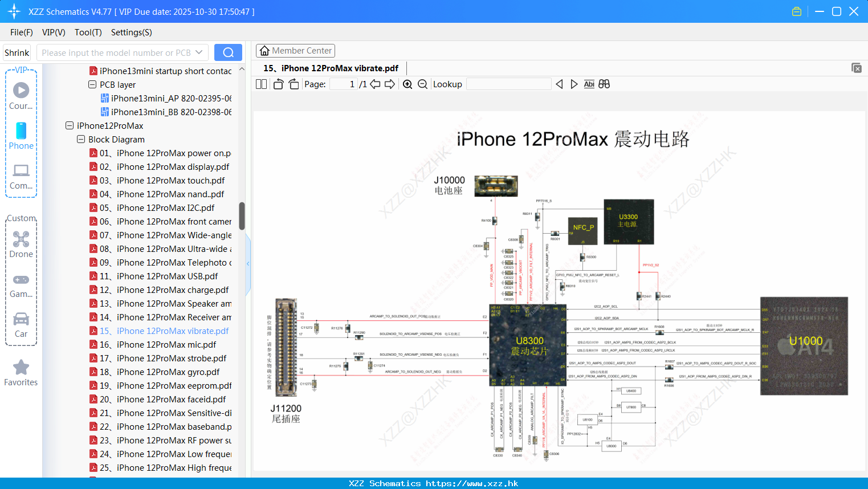Click the yellow toolbox icon in title bar
868x489 pixels.
797,11
